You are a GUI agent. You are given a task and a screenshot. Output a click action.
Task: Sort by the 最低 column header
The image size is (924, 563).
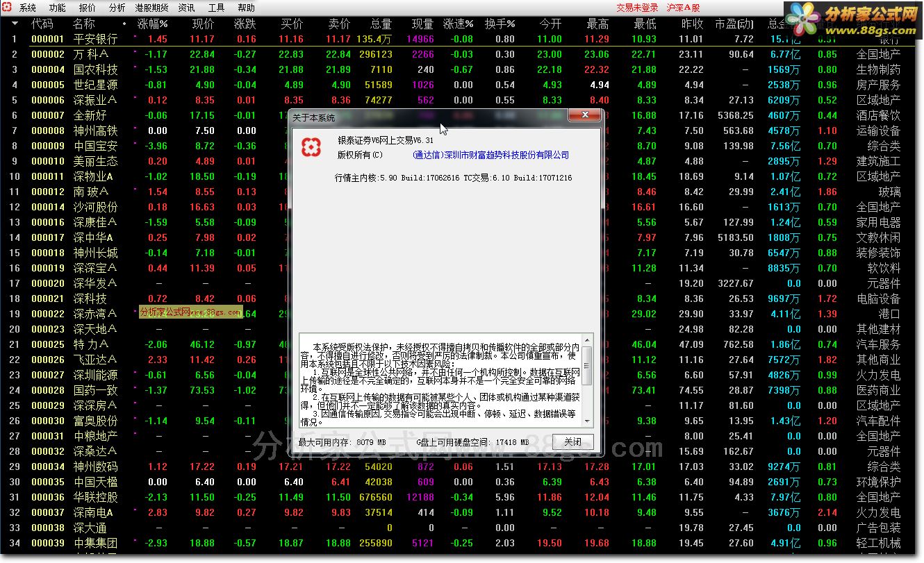pyautogui.click(x=645, y=24)
